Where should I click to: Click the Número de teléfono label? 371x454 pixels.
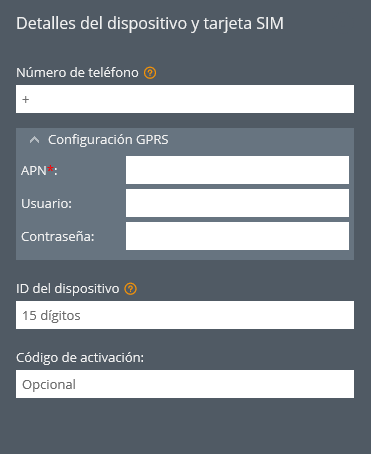[x=77, y=73]
